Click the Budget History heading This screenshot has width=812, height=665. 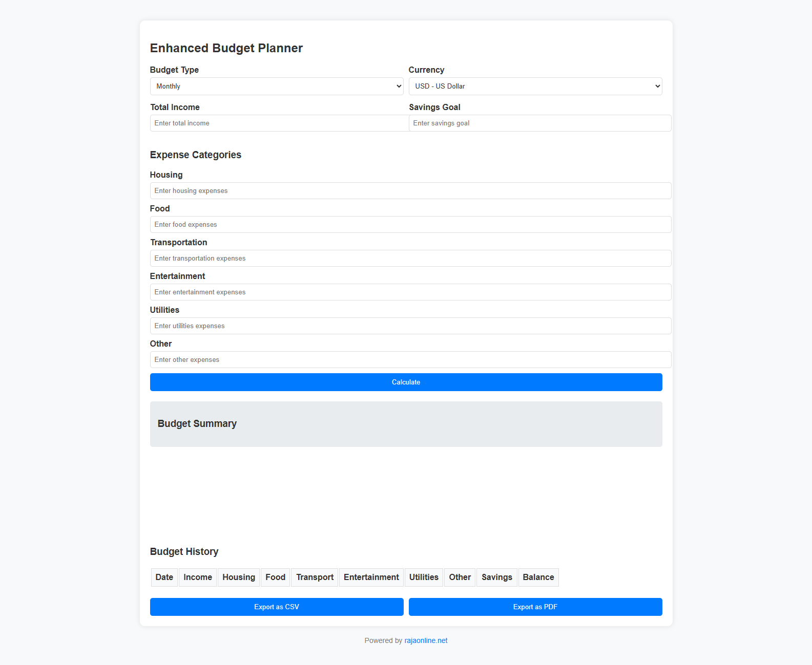(x=184, y=551)
